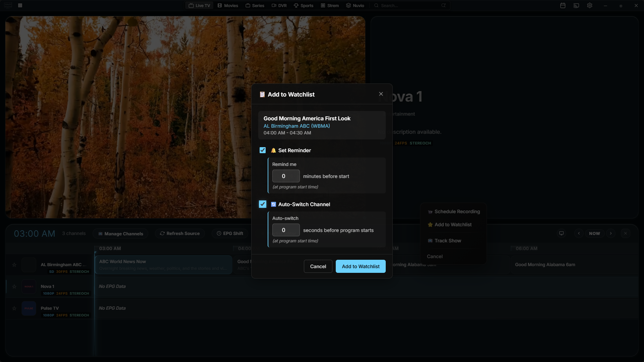Close the EPG guide panel
This screenshot has height=362, width=644.
[x=626, y=234]
